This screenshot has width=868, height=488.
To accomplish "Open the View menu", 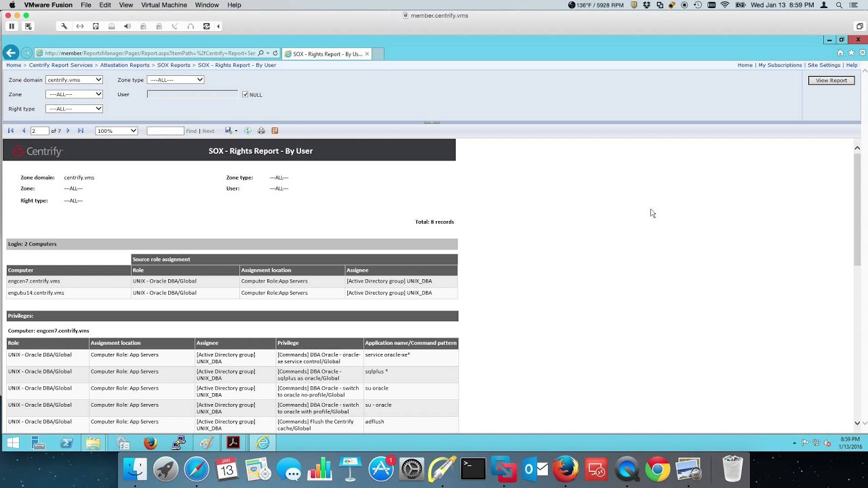I will point(126,5).
